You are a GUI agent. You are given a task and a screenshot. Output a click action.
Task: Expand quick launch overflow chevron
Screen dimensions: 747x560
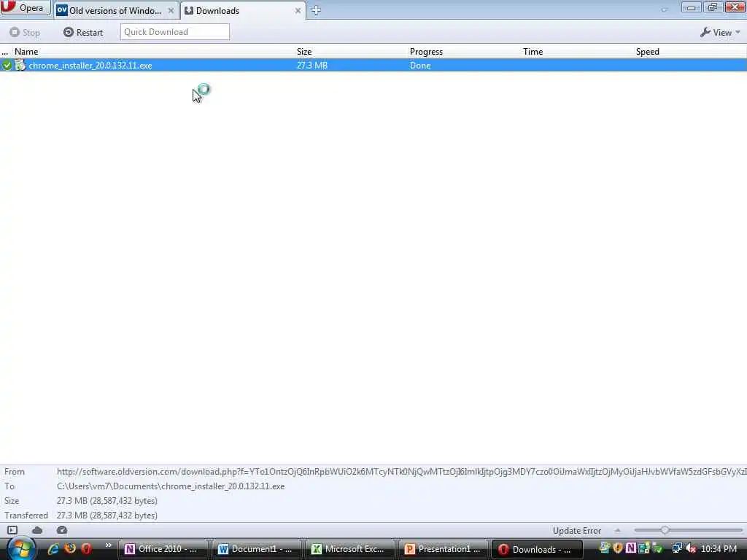point(108,545)
